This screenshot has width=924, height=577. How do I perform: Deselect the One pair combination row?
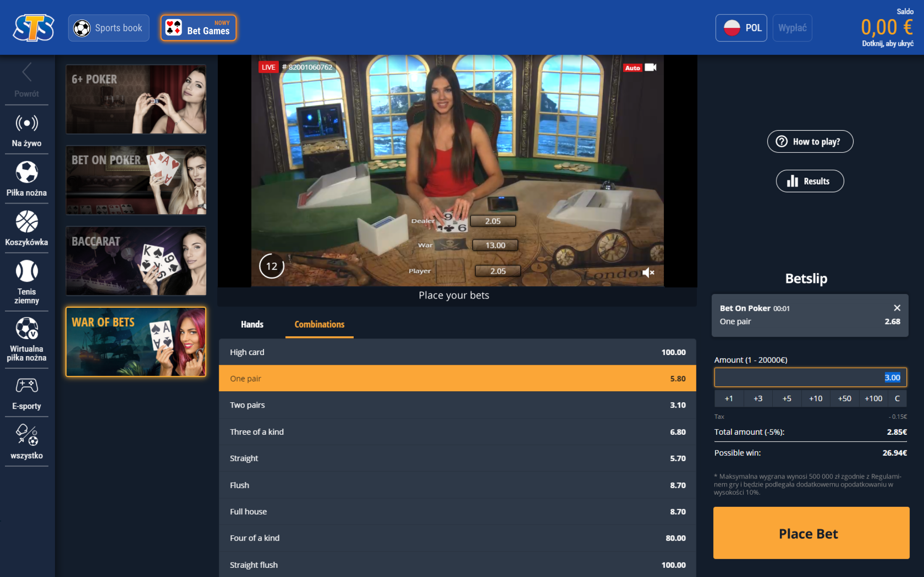(x=457, y=378)
